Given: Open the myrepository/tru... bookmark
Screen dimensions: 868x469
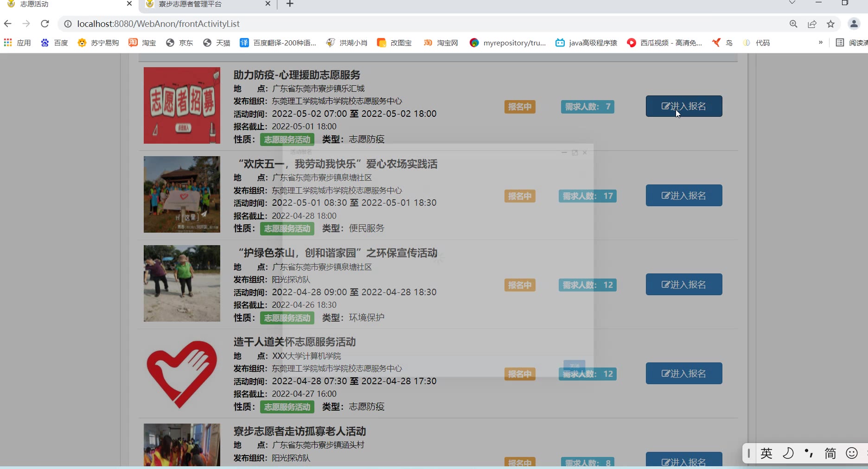Looking at the screenshot, I should tap(508, 43).
